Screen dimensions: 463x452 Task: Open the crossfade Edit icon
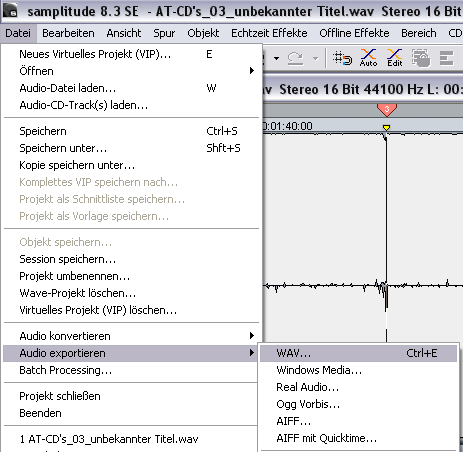click(x=395, y=58)
